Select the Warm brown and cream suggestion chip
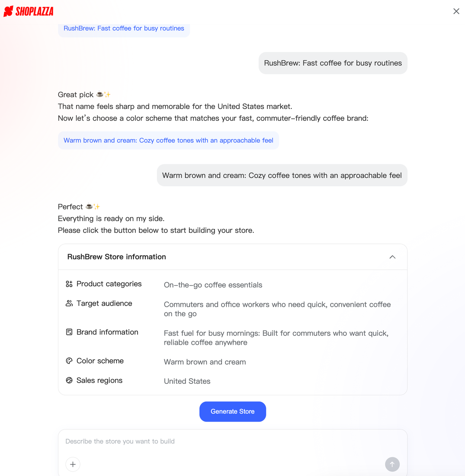465x476 pixels. pos(168,140)
